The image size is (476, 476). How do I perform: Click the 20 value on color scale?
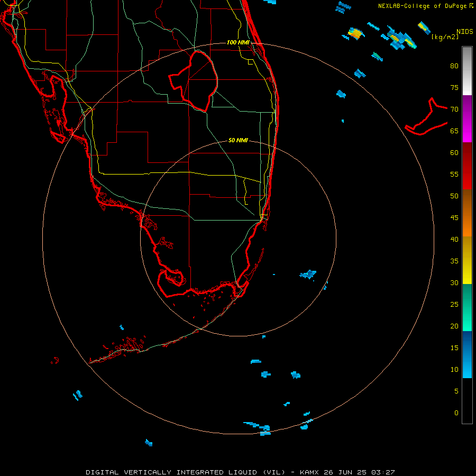pos(454,326)
